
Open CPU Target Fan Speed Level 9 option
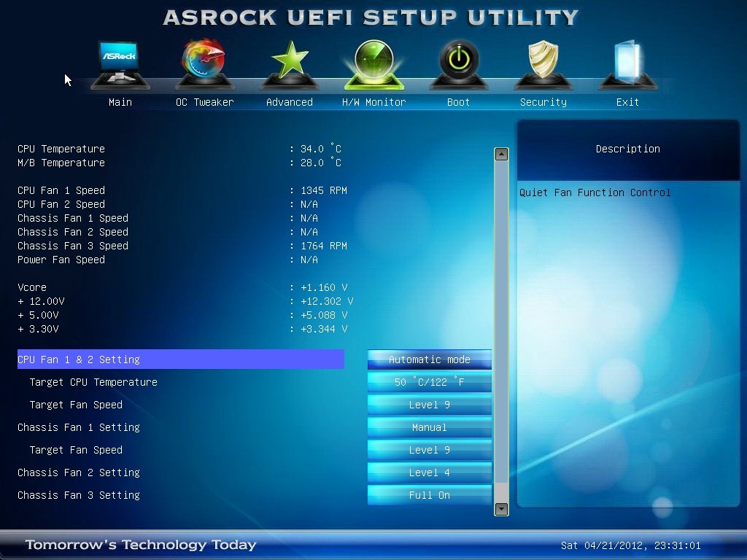pos(429,405)
